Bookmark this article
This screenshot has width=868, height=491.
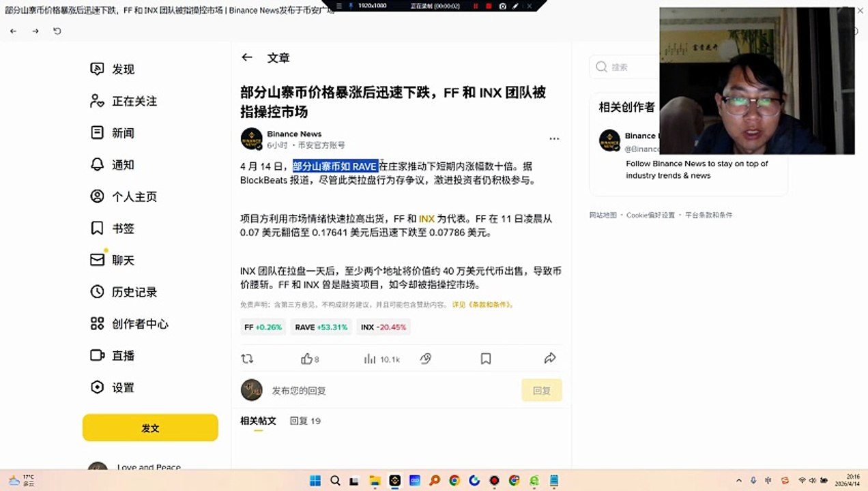pyautogui.click(x=486, y=359)
